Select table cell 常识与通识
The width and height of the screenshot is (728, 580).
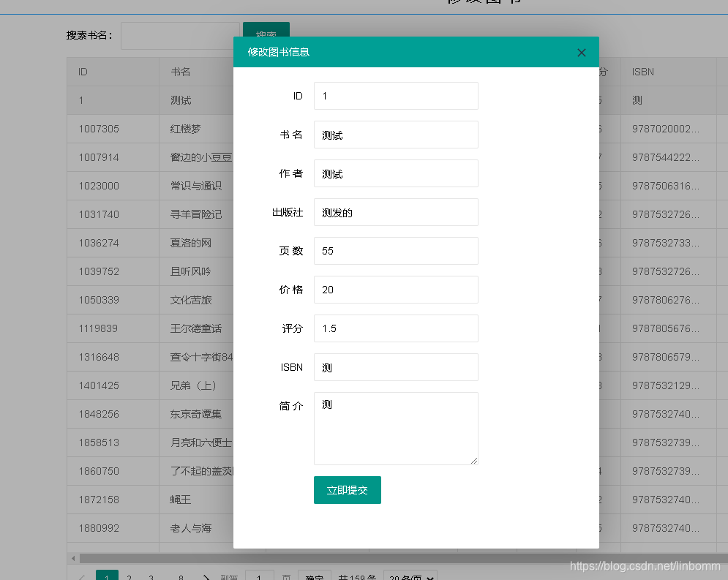[x=196, y=186]
